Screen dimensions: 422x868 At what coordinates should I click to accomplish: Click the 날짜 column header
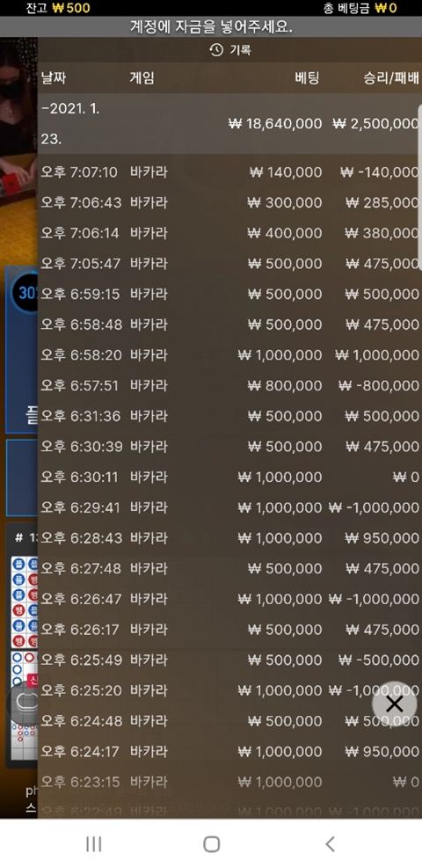54,78
